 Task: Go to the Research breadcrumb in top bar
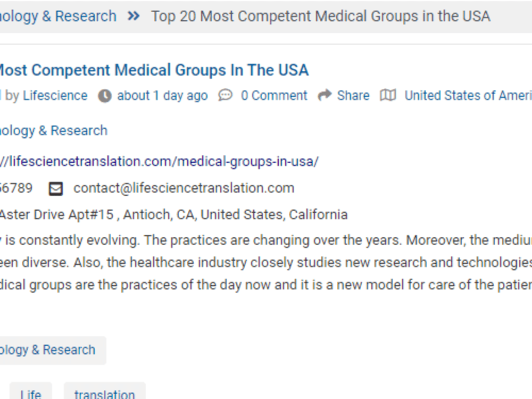(x=58, y=16)
